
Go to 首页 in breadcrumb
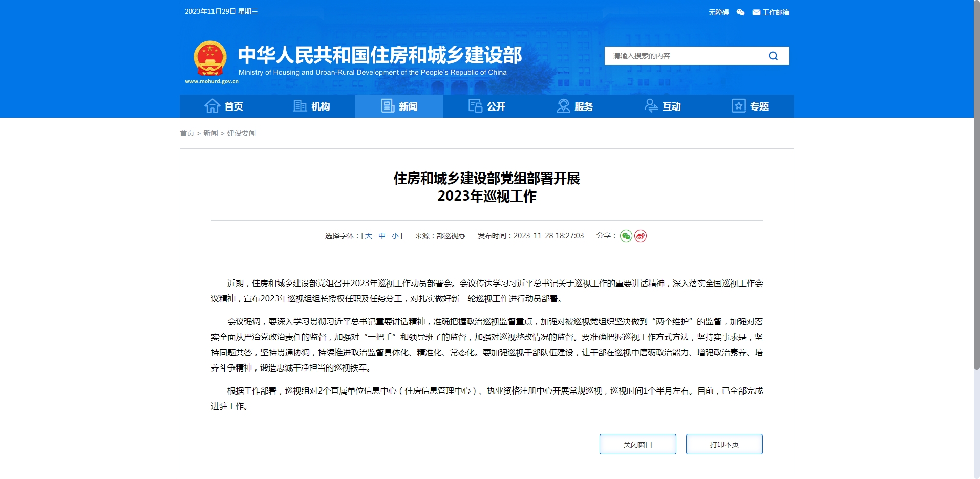(187, 133)
